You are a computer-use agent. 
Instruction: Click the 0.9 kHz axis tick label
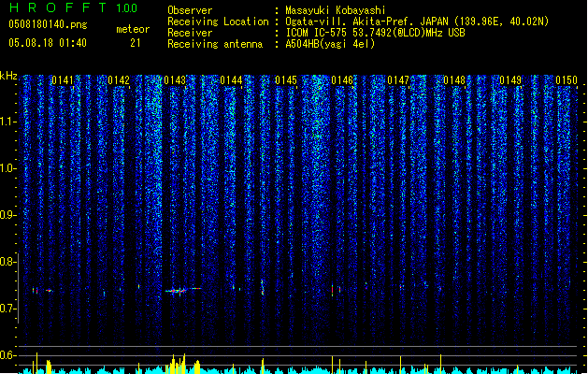pos(7,215)
